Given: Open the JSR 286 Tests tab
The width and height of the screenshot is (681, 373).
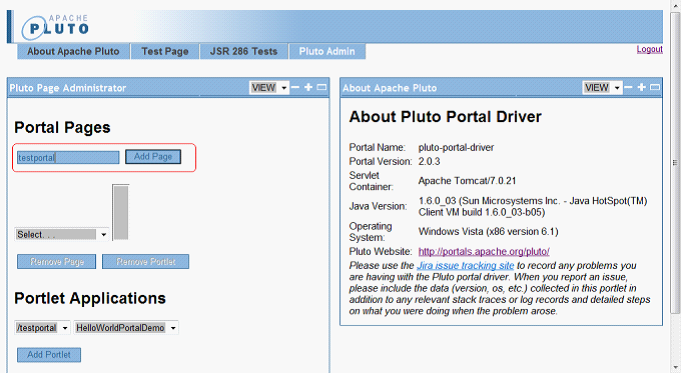Looking at the screenshot, I should tap(244, 51).
